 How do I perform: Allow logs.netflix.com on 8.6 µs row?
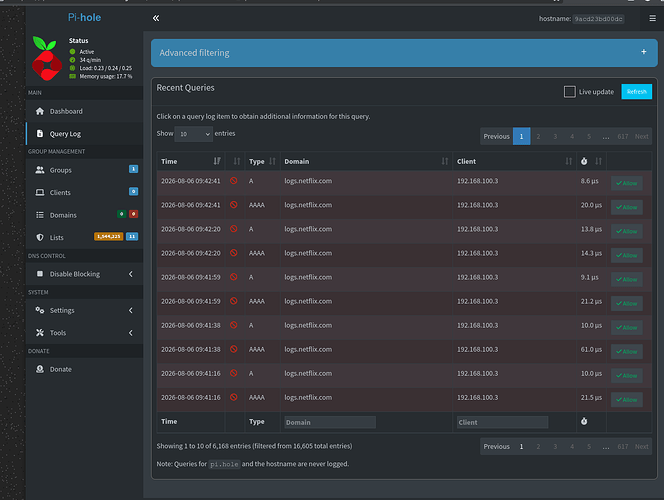point(626,183)
